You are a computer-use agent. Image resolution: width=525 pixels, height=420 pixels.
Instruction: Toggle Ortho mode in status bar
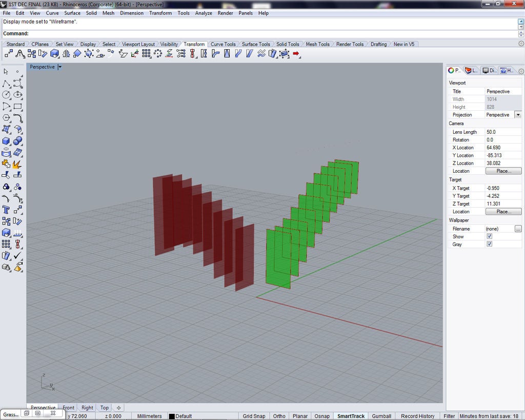click(279, 416)
